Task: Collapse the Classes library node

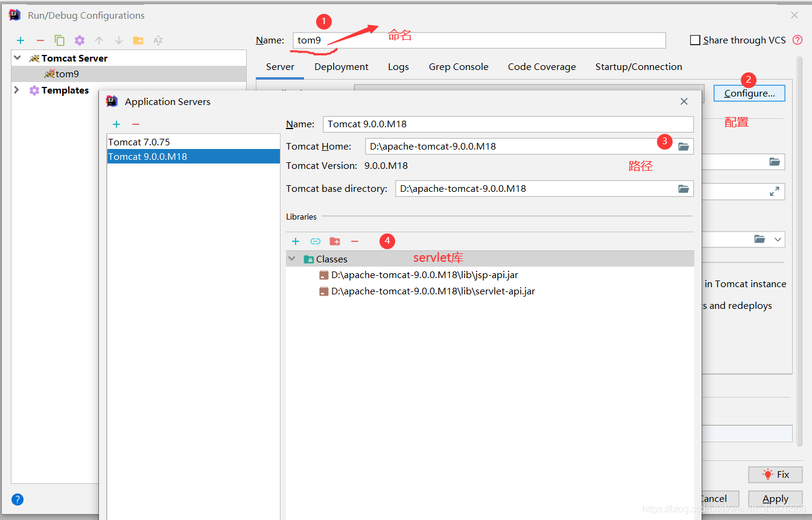Action: pos(292,259)
